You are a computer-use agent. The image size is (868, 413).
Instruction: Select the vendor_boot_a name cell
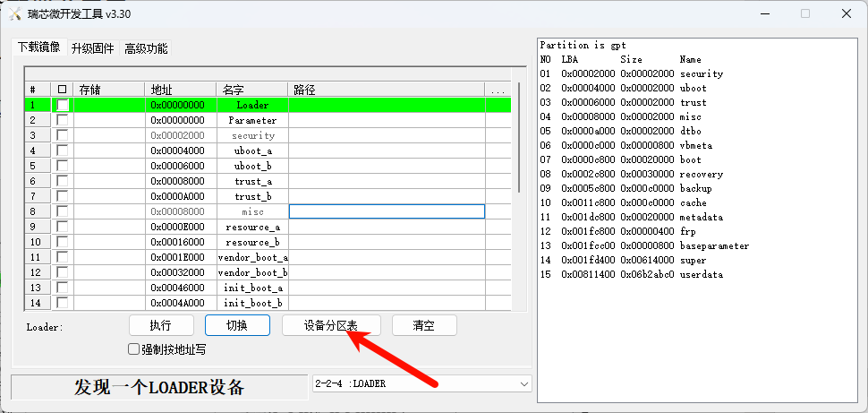tap(252, 257)
